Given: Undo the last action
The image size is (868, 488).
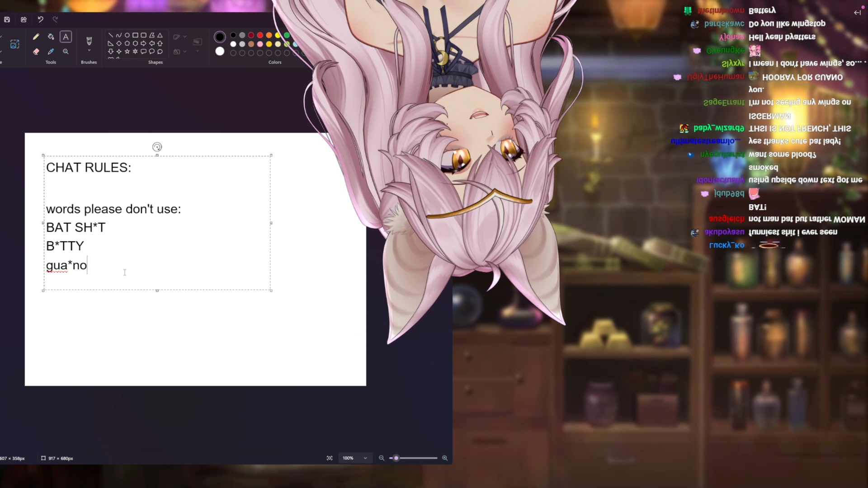Looking at the screenshot, I should pos(40,19).
